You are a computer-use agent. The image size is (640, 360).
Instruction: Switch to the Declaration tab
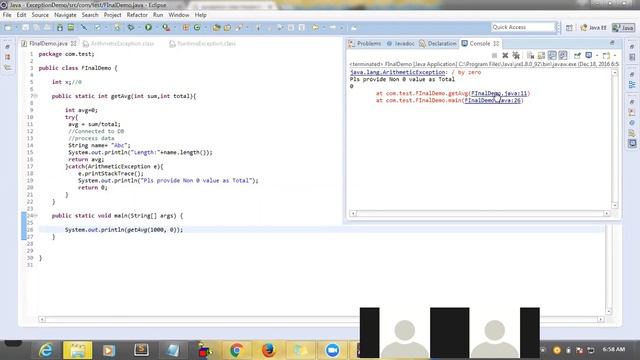(438, 43)
